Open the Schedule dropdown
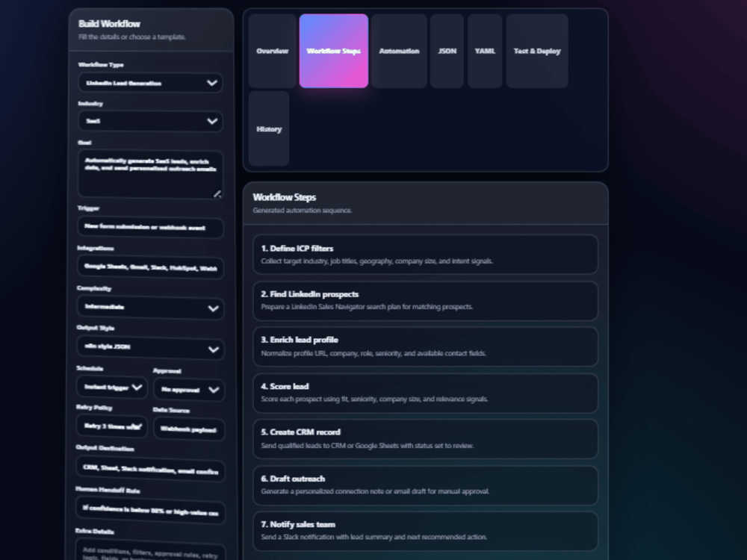Viewport: 747px width, 560px height. coord(112,387)
